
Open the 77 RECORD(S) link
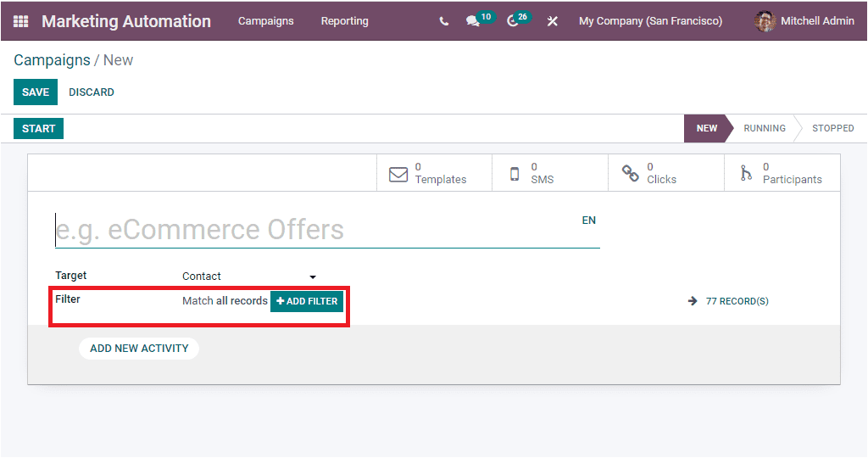737,301
